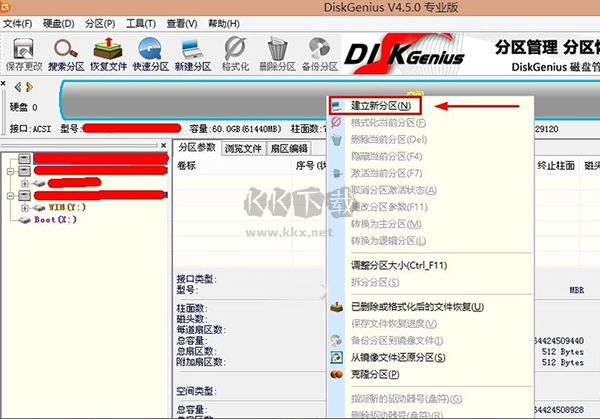
Task: Launch Recover Files (恢复文件) tool
Action: coord(108,54)
